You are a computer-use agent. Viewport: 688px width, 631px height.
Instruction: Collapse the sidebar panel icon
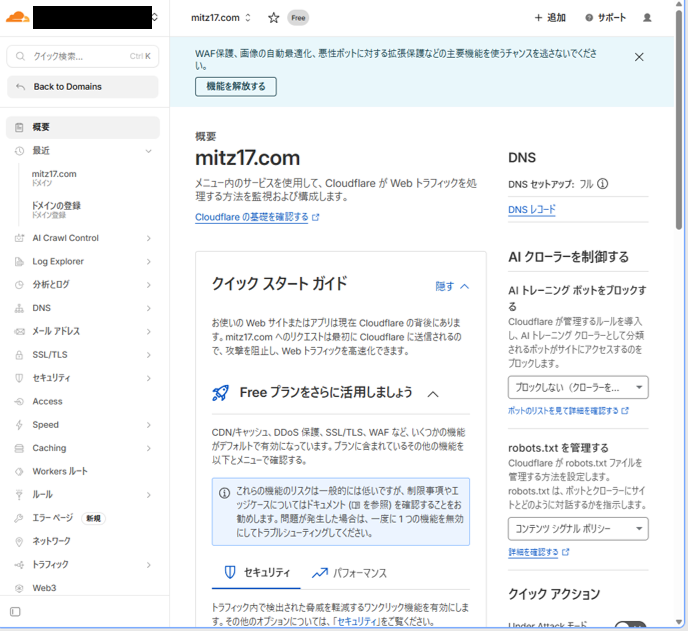click(x=15, y=612)
